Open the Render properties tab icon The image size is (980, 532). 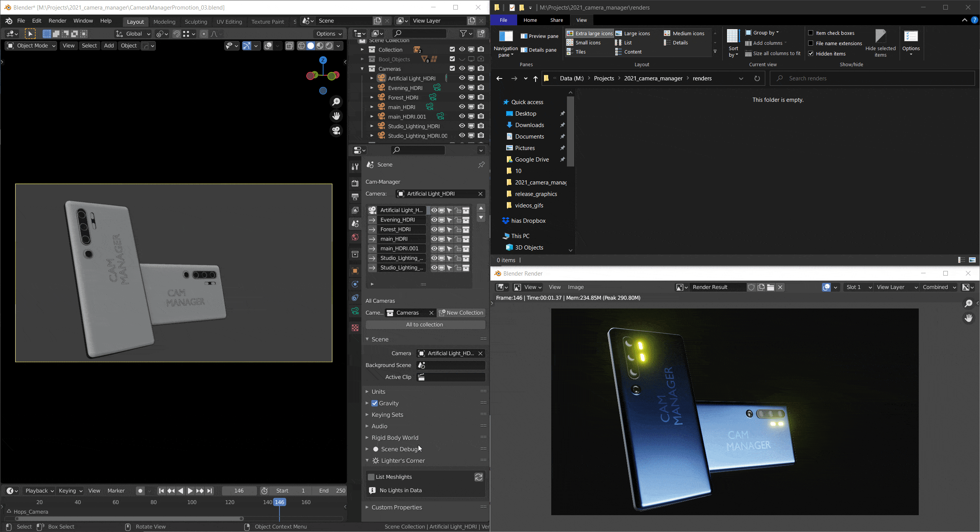click(355, 183)
